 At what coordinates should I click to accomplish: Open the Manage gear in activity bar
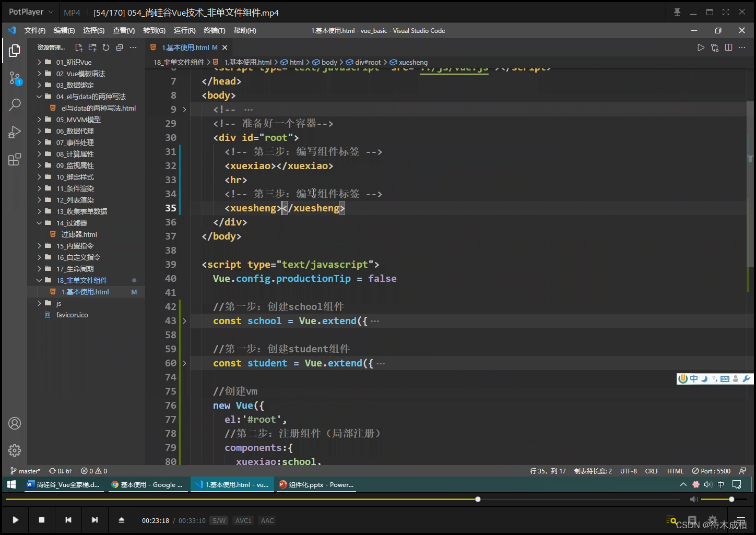pyautogui.click(x=15, y=450)
